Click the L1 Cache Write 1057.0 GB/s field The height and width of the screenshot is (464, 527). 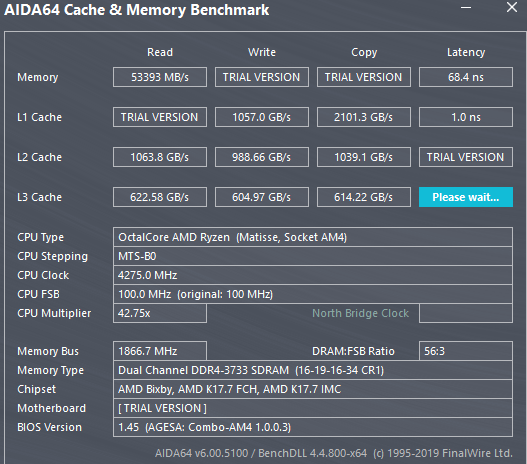(261, 117)
